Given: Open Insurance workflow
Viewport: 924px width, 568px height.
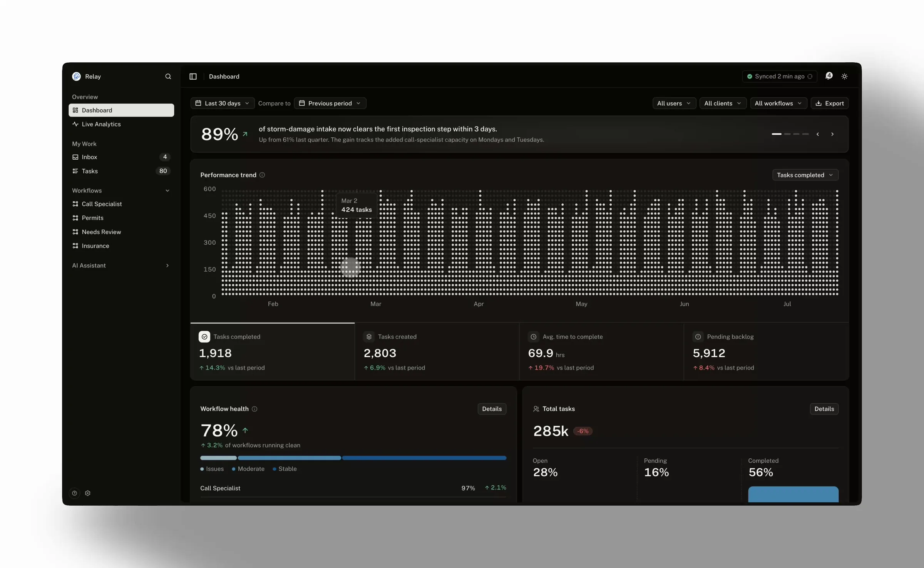Looking at the screenshot, I should click(121, 246).
